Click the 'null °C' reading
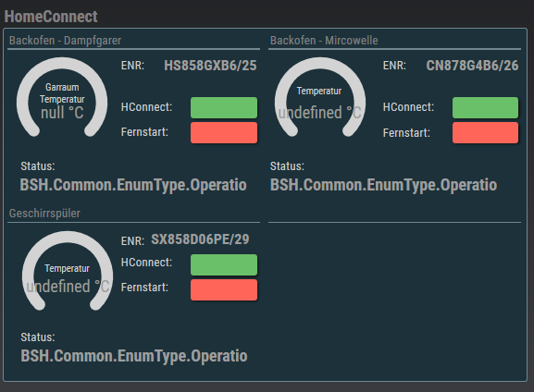Image resolution: width=534 pixels, height=392 pixels. pos(62,113)
